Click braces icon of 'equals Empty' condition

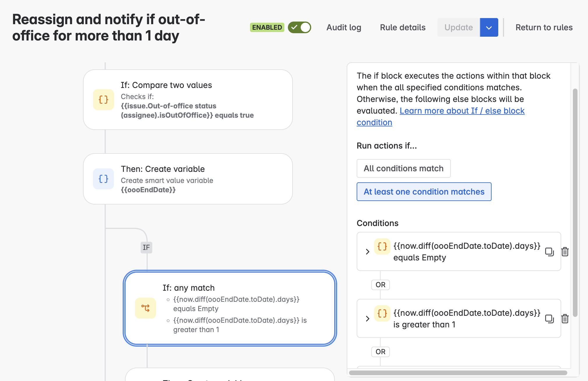[x=382, y=246]
